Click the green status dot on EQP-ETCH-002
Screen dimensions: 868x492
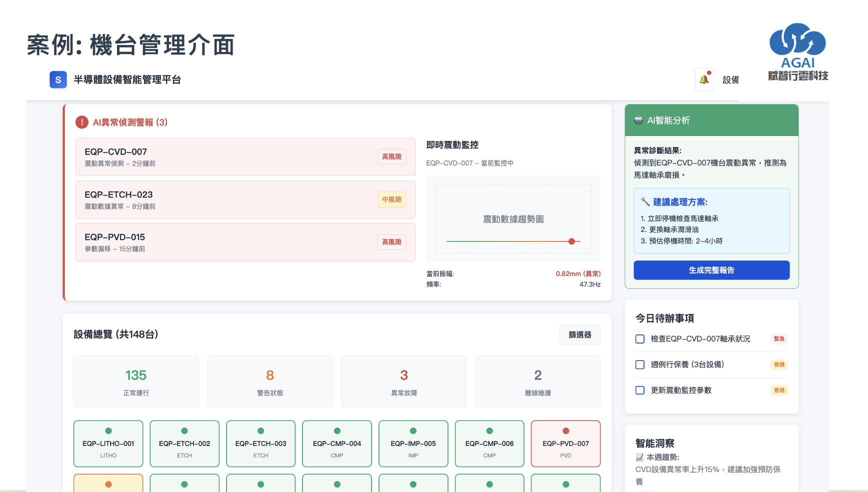(184, 430)
